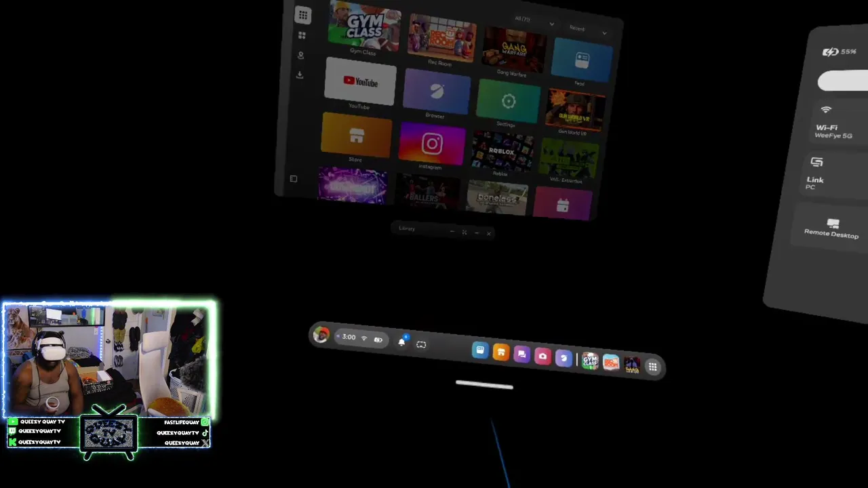This screenshot has width=868, height=488.
Task: Open the app library grid button on dock
Action: point(652,367)
